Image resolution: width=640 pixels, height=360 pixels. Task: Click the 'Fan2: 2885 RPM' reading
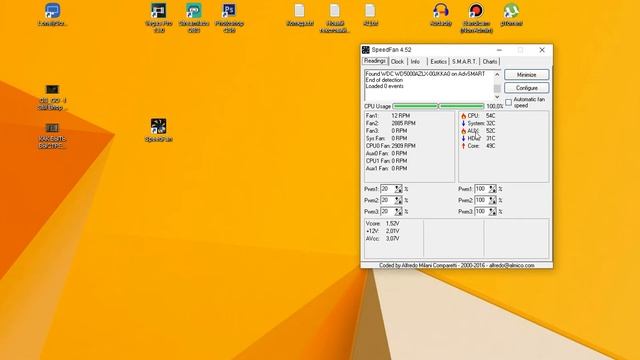(x=391, y=123)
